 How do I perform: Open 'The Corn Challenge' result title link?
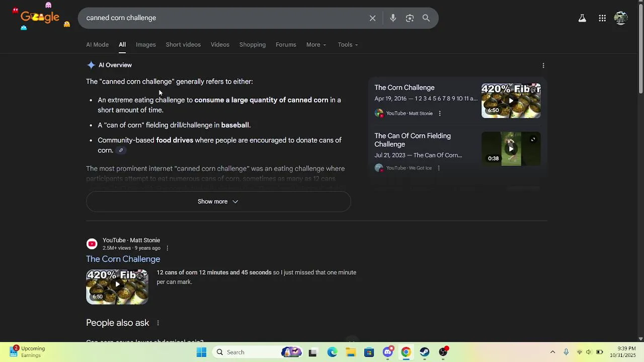pyautogui.click(x=123, y=259)
